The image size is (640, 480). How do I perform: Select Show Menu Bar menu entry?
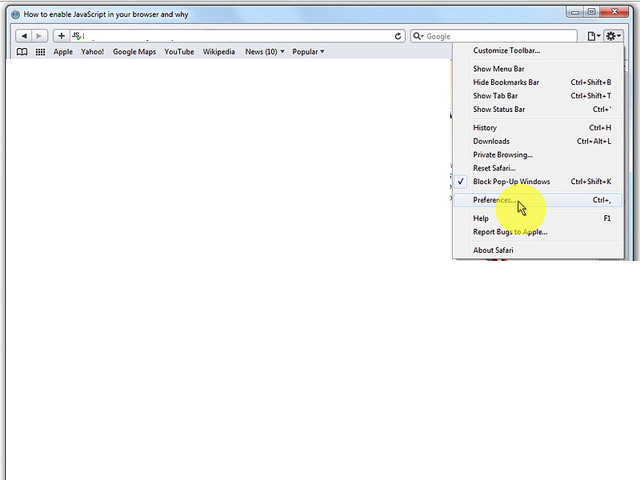point(498,69)
